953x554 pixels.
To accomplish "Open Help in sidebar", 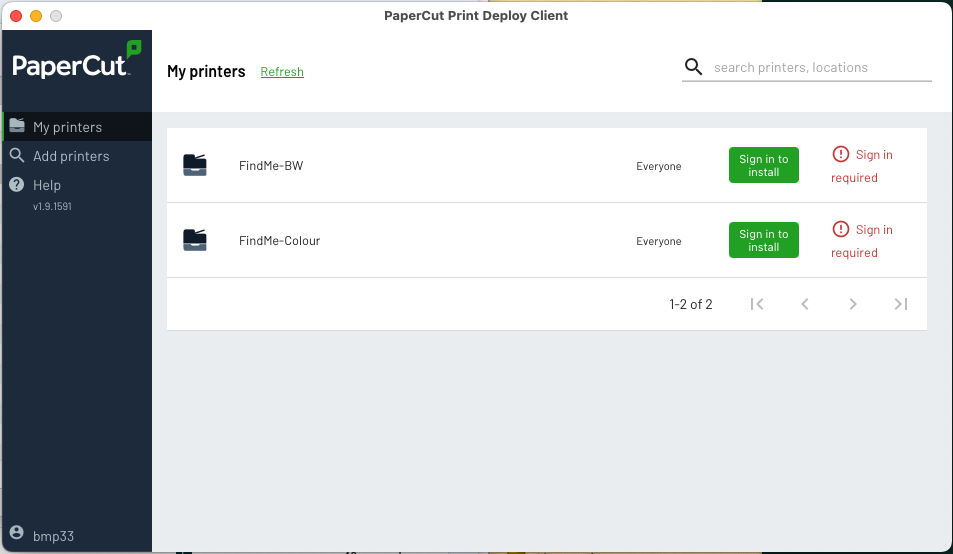I will (77, 185).
